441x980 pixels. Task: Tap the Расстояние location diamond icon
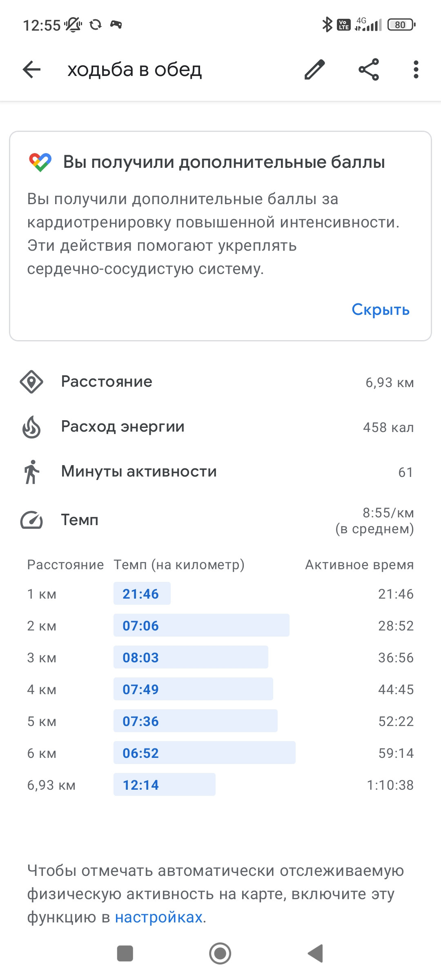click(x=31, y=382)
